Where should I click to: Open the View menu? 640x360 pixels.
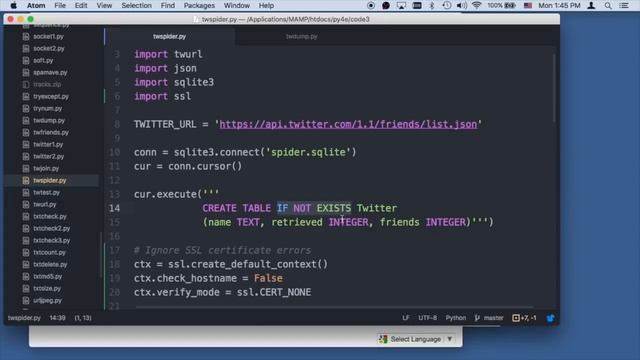pos(104,5)
